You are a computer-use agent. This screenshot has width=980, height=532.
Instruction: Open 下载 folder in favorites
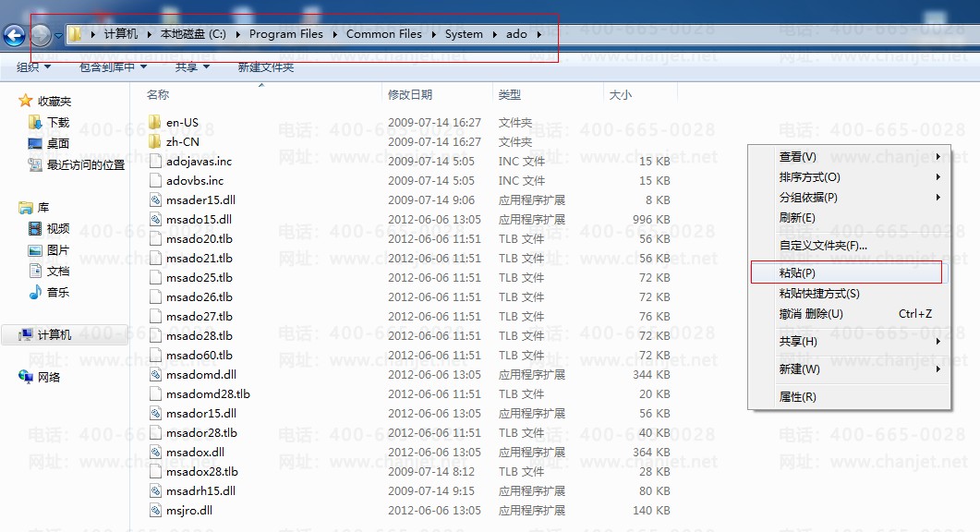coord(50,122)
